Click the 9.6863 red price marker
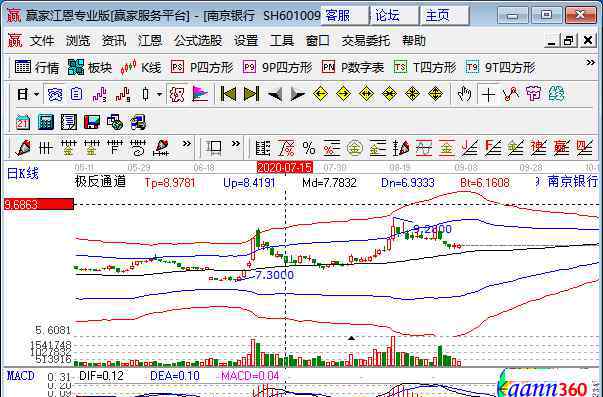Screen dimensions: 603x397 [x=38, y=204]
